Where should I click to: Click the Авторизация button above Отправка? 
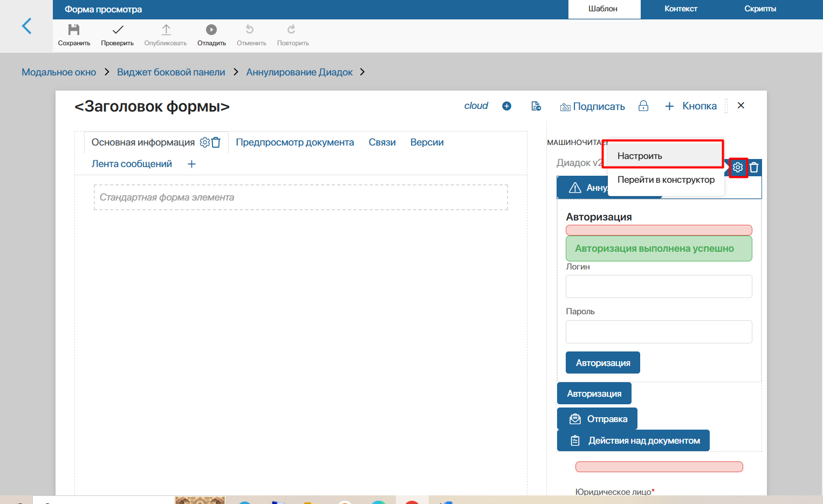[x=594, y=393]
